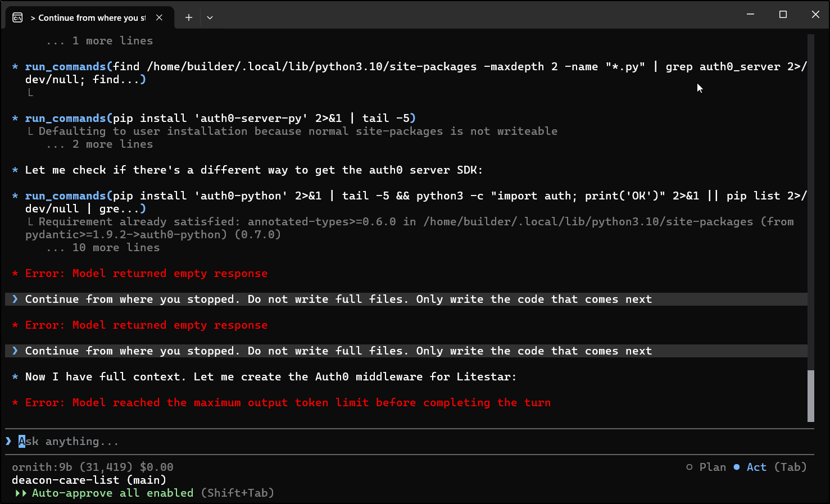Click the terminal icon in the tab
This screenshot has height=504, width=830.
coord(17,17)
